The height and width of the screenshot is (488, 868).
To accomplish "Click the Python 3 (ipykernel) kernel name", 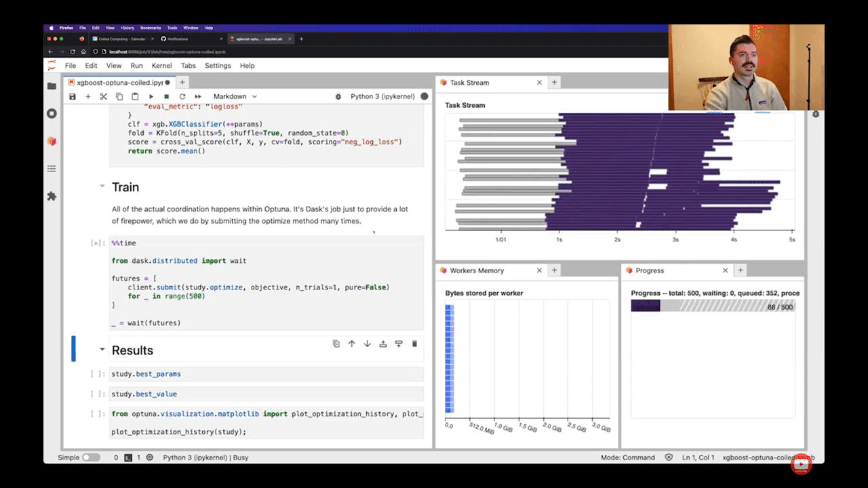I will coord(383,96).
